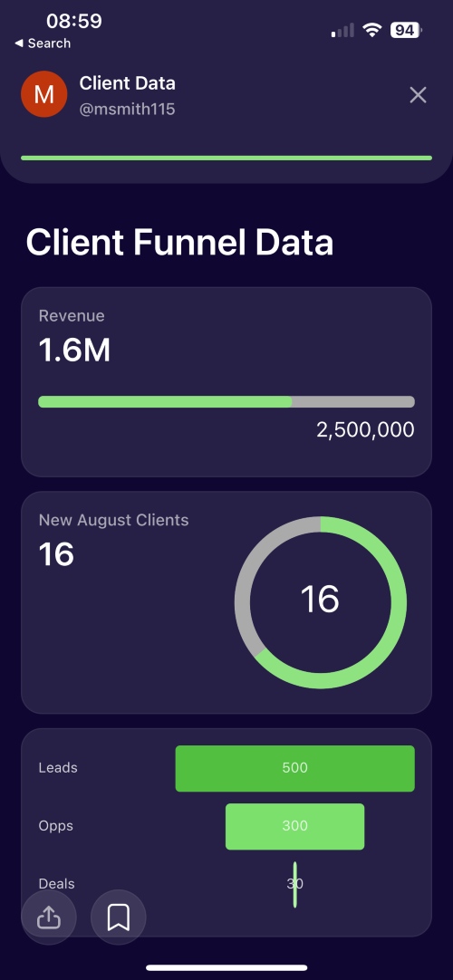This screenshot has height=980, width=453.
Task: Tap the Revenue label
Action: [x=72, y=315]
